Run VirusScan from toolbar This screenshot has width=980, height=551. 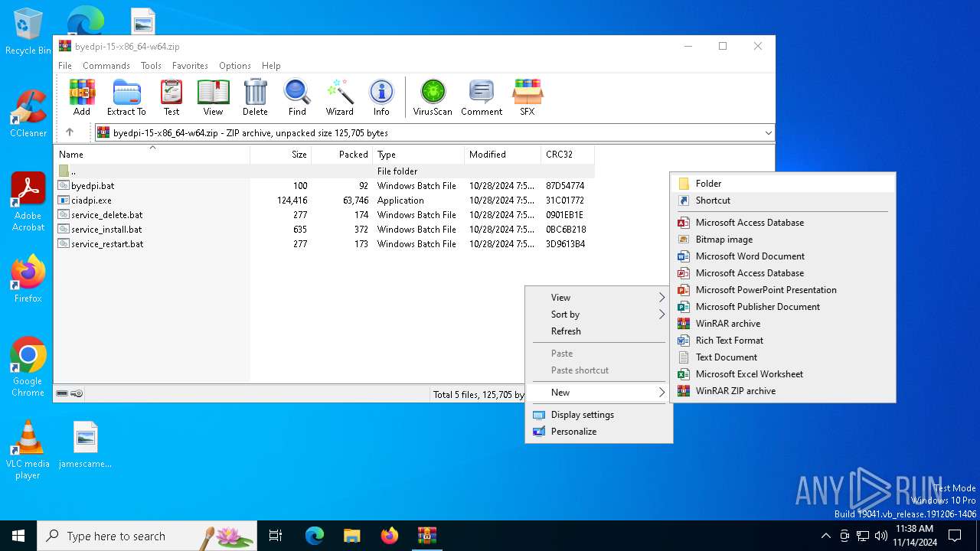[x=433, y=97]
